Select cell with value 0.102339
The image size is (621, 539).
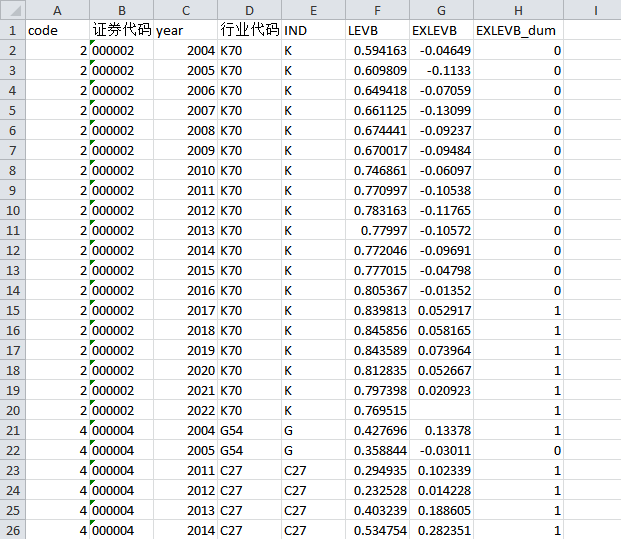(x=441, y=470)
